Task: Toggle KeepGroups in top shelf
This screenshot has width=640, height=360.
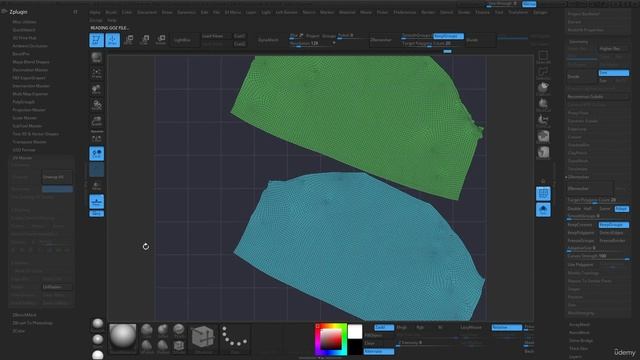Action: [448, 36]
